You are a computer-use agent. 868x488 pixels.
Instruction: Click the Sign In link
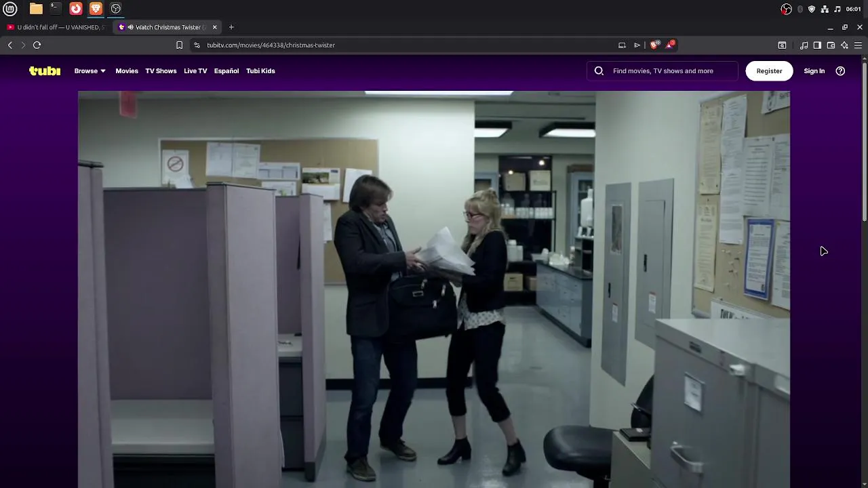[814, 70]
